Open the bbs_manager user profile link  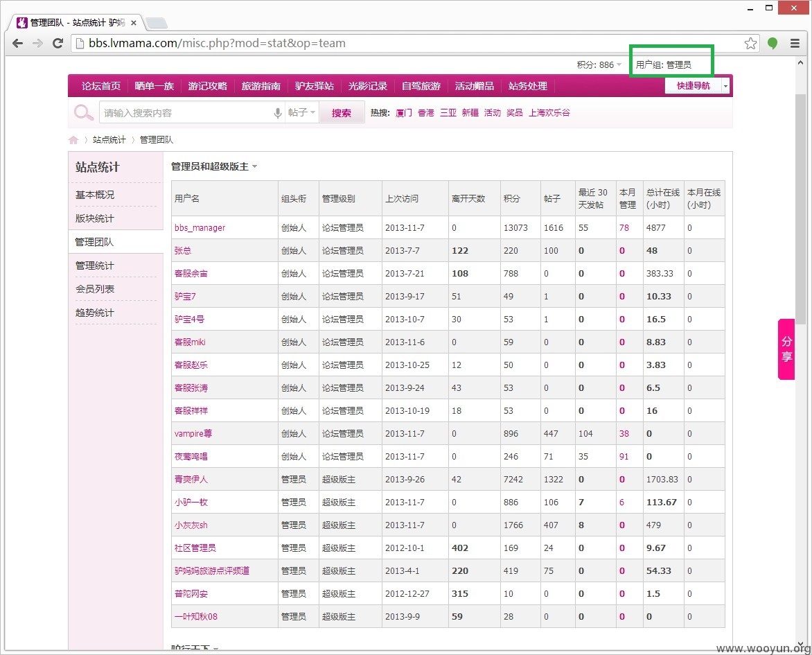[200, 227]
